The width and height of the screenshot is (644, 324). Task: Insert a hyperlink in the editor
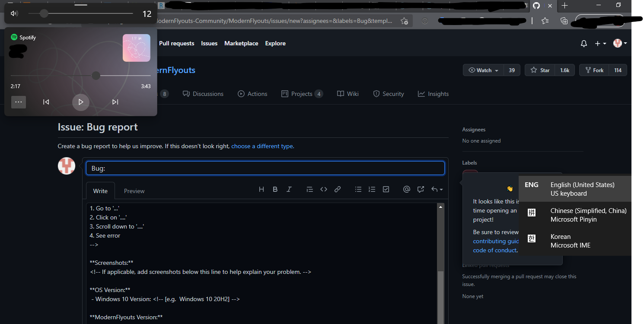click(x=337, y=189)
